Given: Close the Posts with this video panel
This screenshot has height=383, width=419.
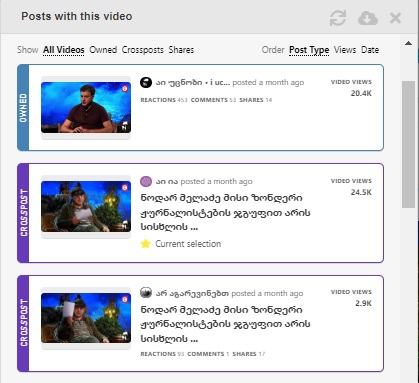Looking at the screenshot, I should pyautogui.click(x=395, y=18).
